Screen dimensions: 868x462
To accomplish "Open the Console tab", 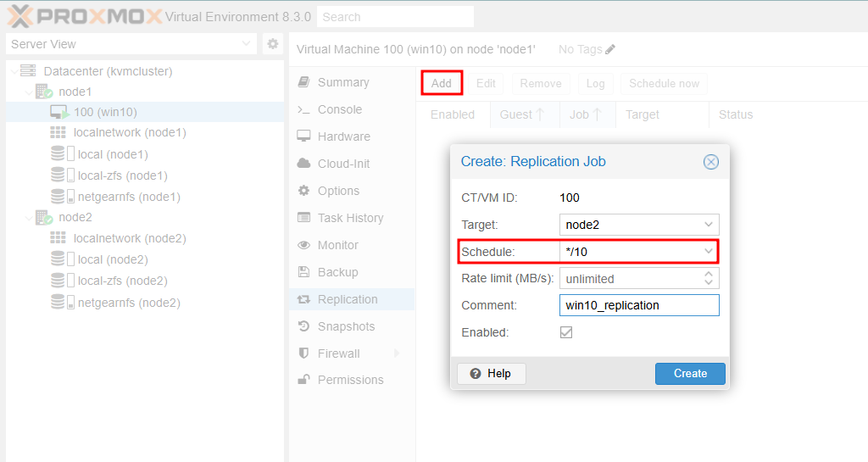I will (x=352, y=109).
